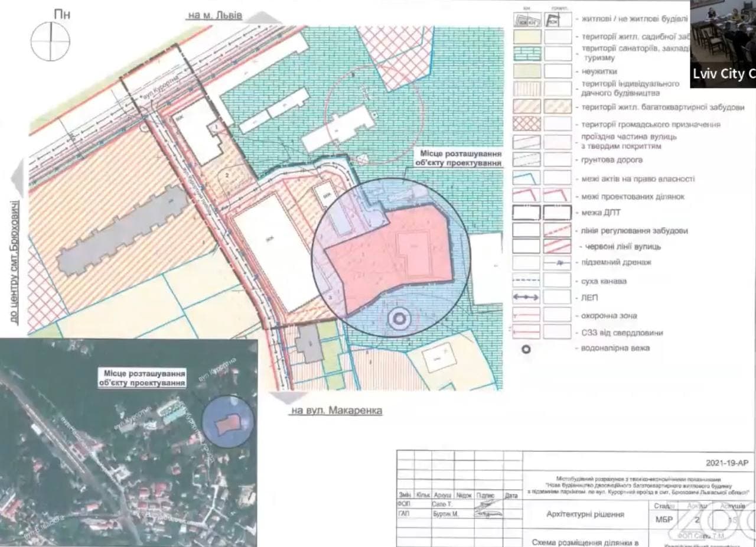Click the на вул. Макаренка direction label

pos(335,411)
